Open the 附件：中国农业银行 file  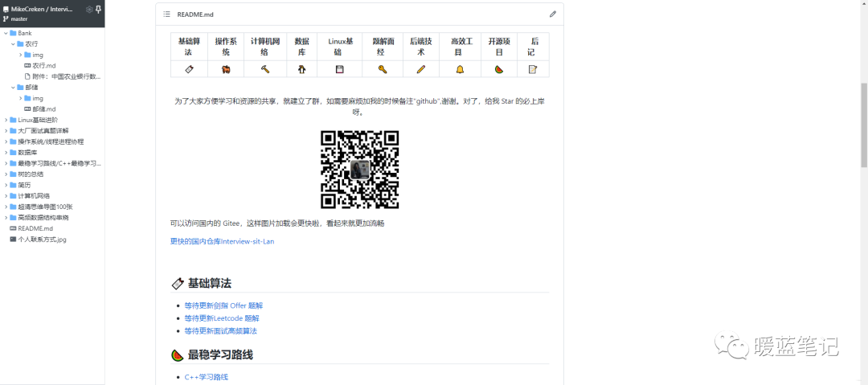click(67, 76)
